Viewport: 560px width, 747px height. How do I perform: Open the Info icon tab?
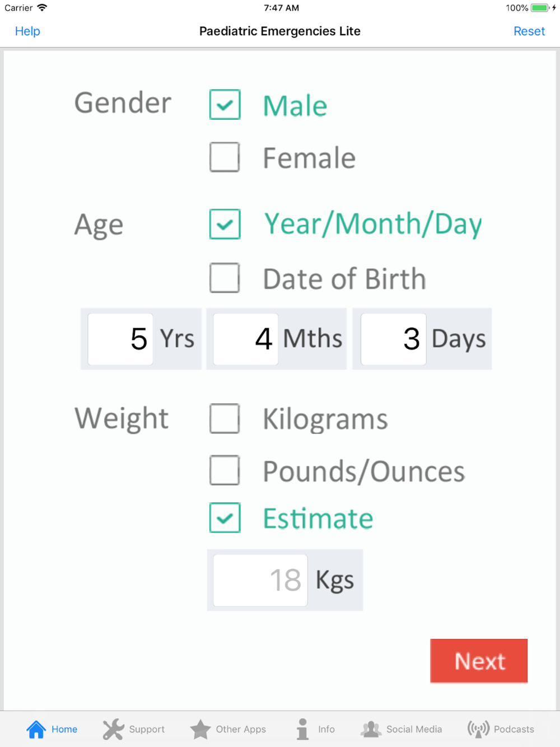[302, 729]
